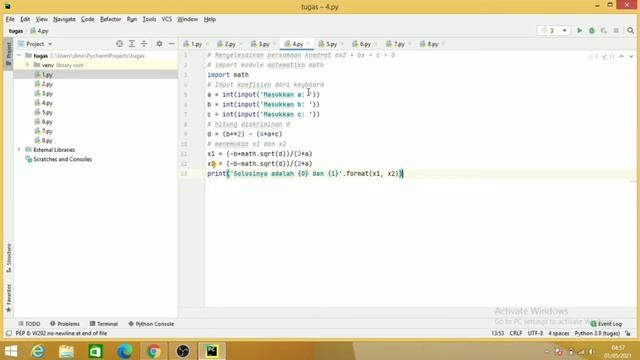Click 4.py breadcrumb in navigation bar
640x360 pixels.
39,31
